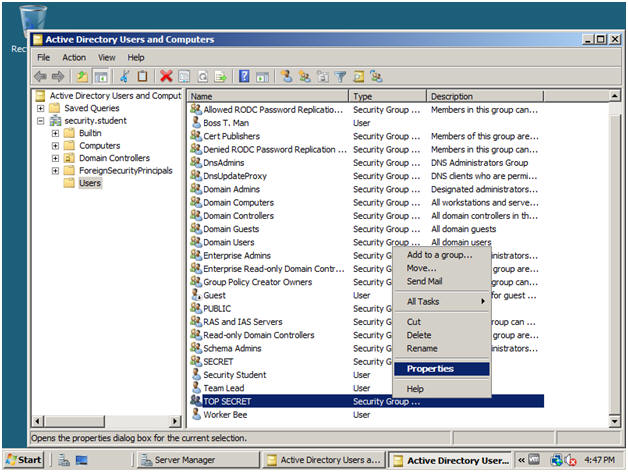
Task: Open the View menu
Action: 107,57
